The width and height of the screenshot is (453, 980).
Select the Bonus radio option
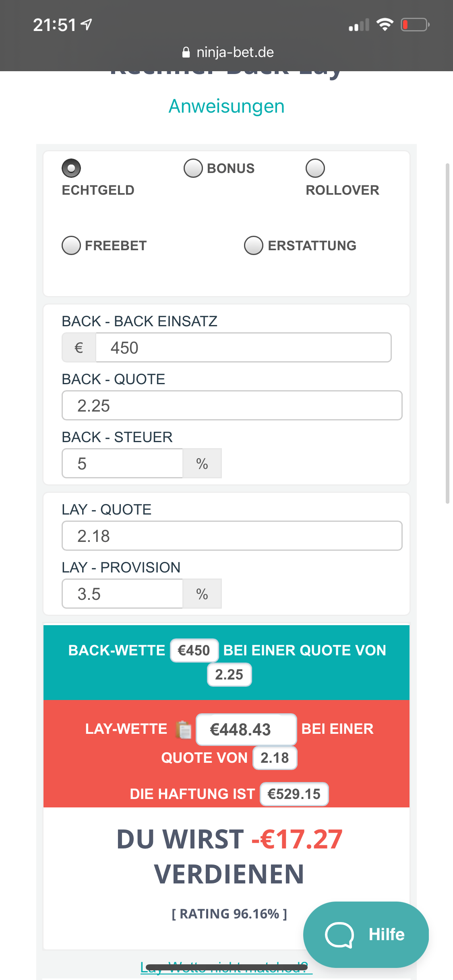coord(193,168)
